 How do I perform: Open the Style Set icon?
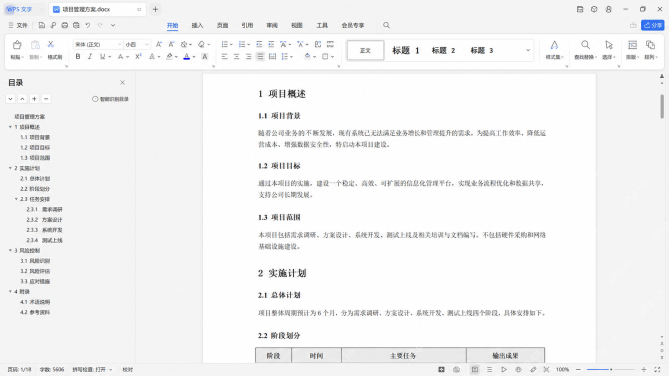point(554,45)
